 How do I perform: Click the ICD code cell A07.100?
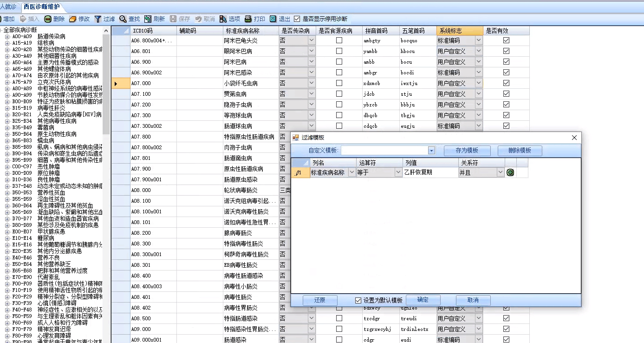click(153, 94)
